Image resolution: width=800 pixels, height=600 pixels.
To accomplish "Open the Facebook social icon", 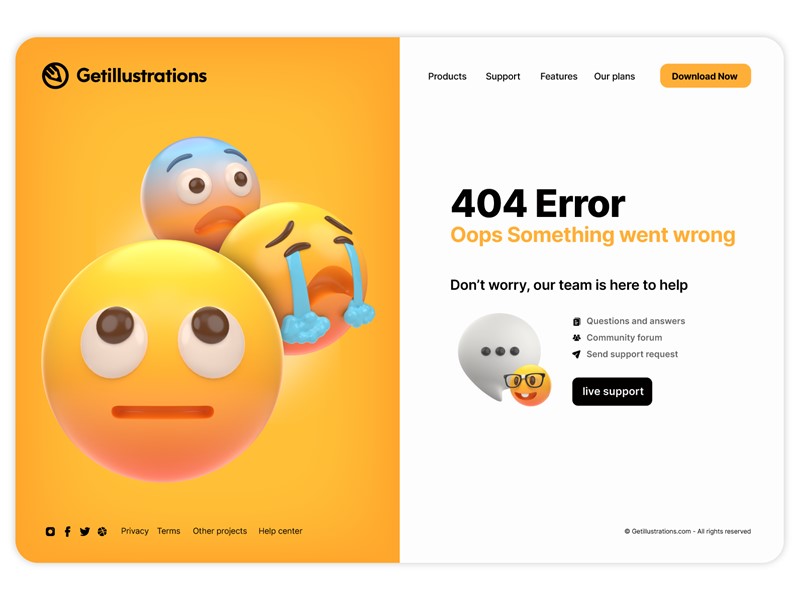I will (x=67, y=531).
